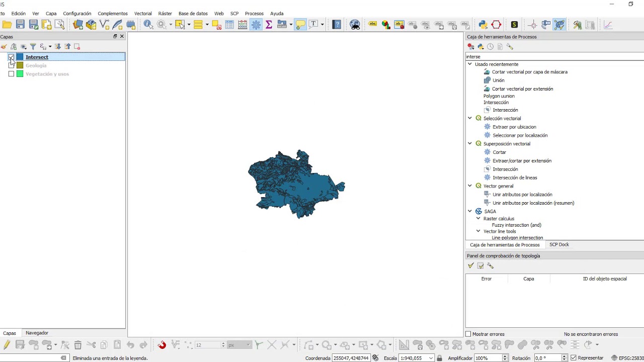Open the red hexagon plugin icon

tap(497, 24)
